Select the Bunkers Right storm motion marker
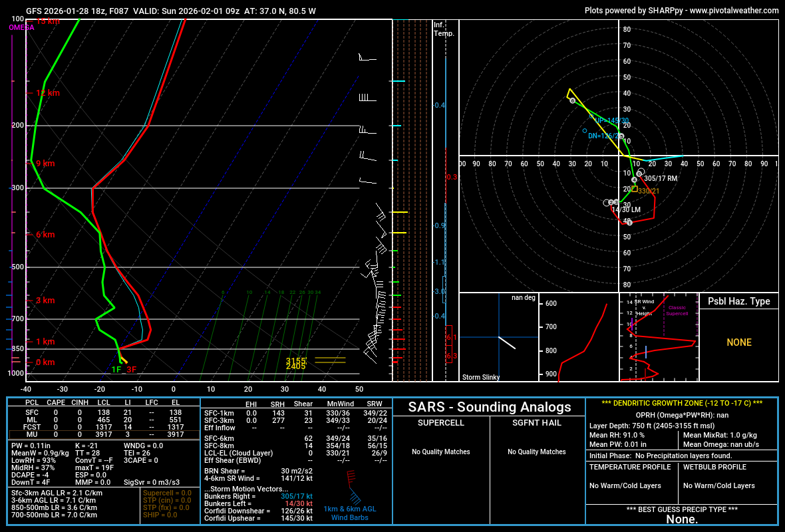Screen dimensions: 785x532 coord(641,171)
